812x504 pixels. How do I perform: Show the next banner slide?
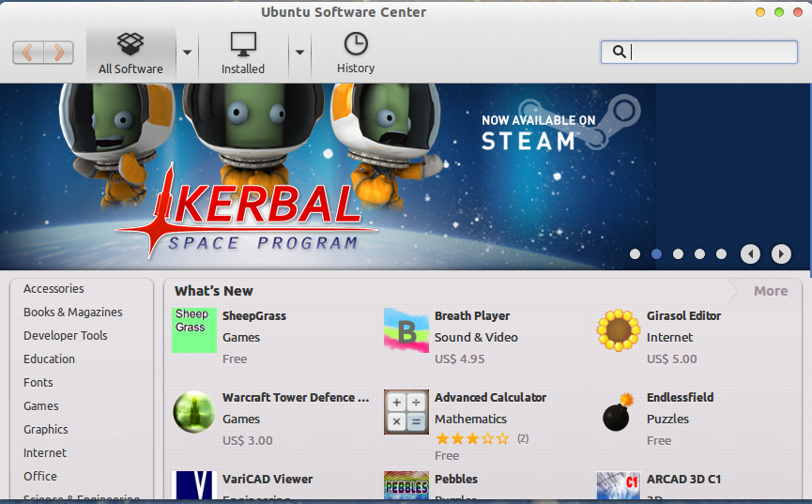(x=781, y=253)
